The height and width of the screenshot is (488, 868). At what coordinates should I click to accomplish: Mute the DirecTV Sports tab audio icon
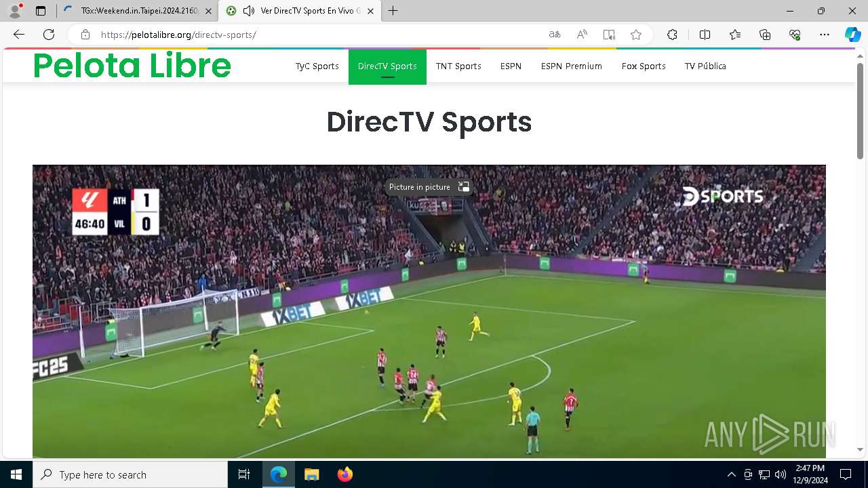pyautogui.click(x=248, y=11)
